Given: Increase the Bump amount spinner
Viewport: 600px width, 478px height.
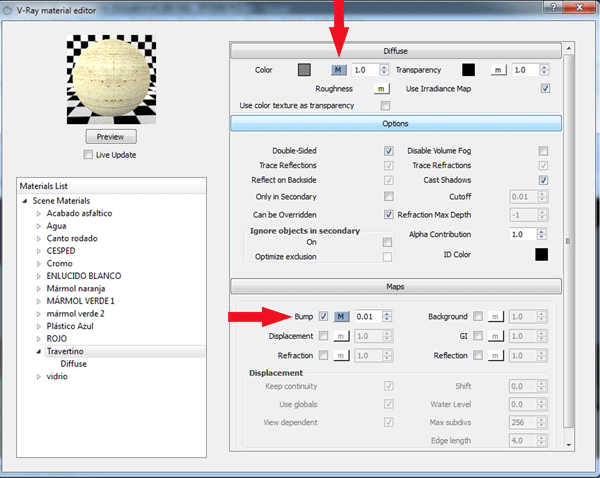Looking at the screenshot, I should click(387, 314).
